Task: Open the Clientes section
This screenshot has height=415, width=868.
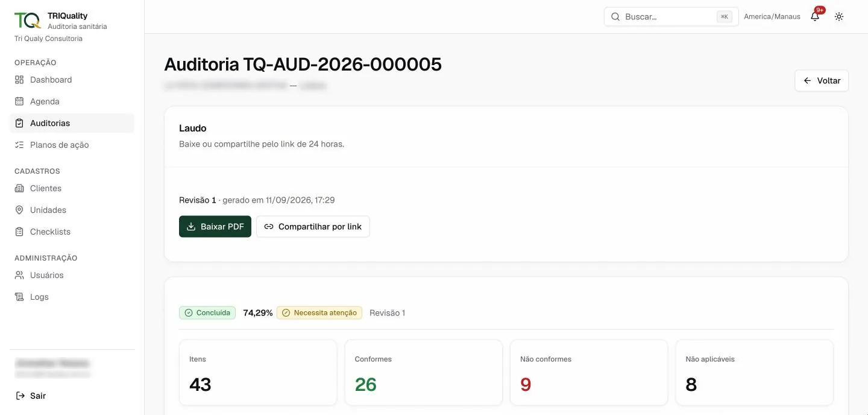Action: 72,188
